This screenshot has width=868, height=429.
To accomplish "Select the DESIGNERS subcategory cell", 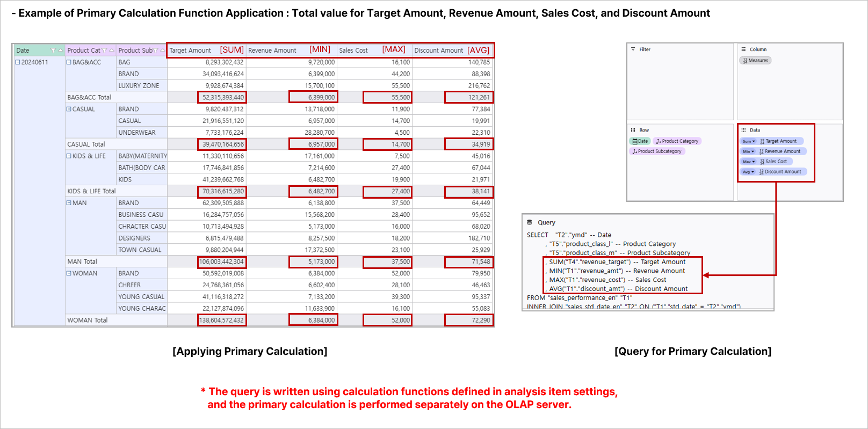I will point(142,238).
